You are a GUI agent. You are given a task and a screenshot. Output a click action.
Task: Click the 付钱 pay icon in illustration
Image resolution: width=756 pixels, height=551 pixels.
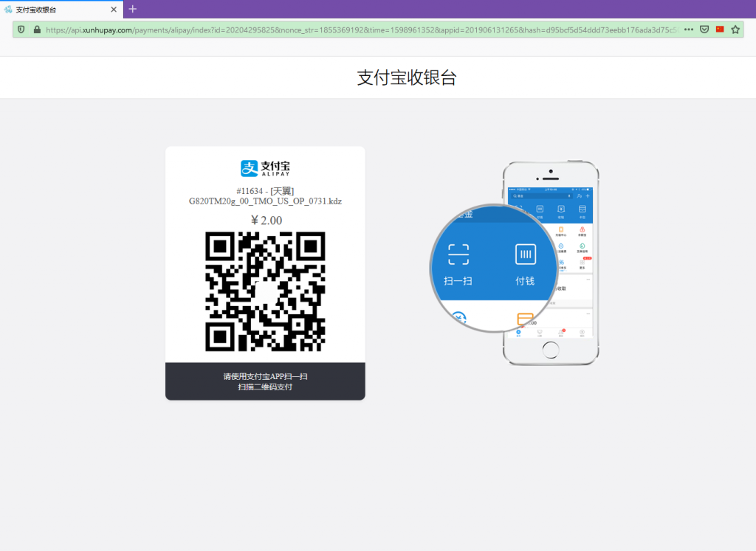point(526,254)
